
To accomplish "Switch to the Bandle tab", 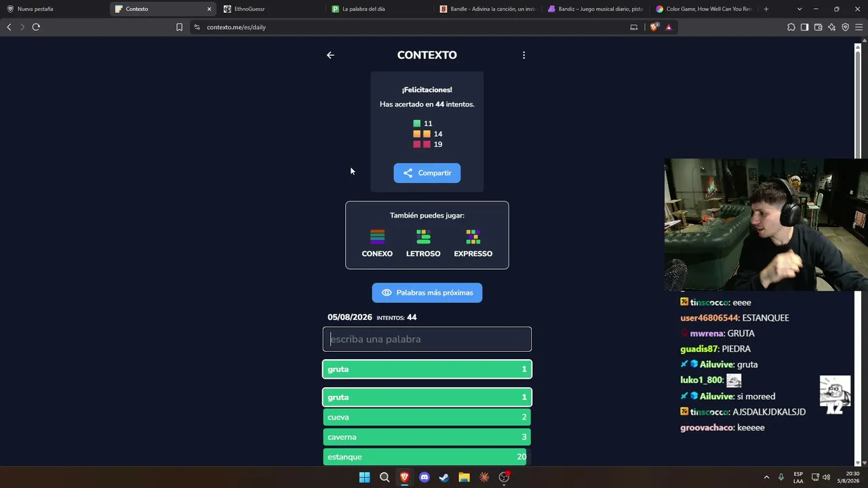I will [x=488, y=9].
